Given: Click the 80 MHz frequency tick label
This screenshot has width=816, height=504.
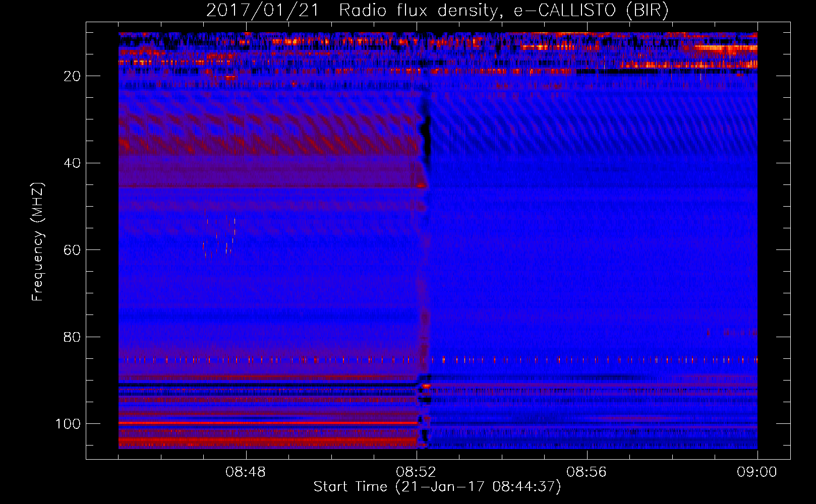Looking at the screenshot, I should tap(72, 337).
